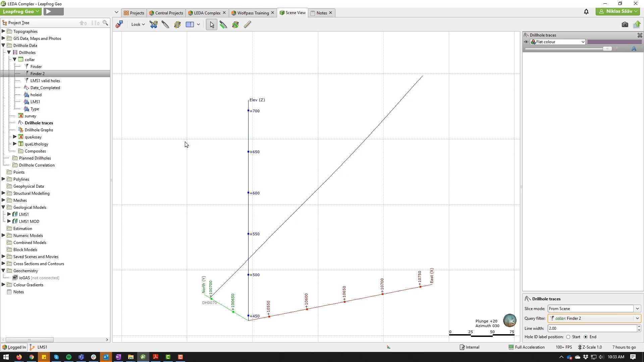Activate the draw slice line tool

pos(223,24)
